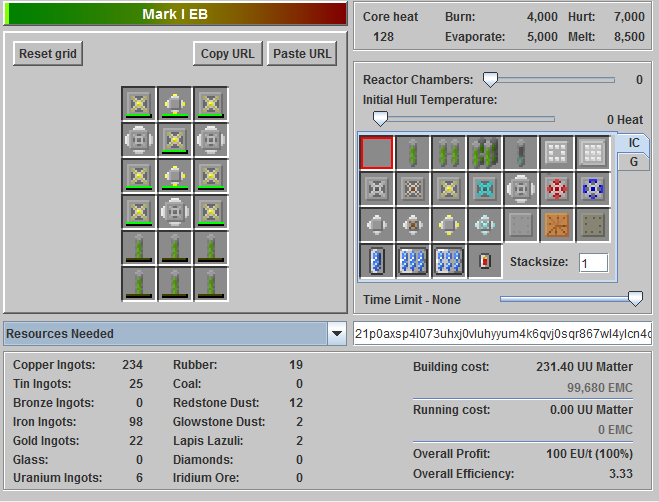Click the 99,680 EMC value
659x502 pixels.
pos(600,387)
